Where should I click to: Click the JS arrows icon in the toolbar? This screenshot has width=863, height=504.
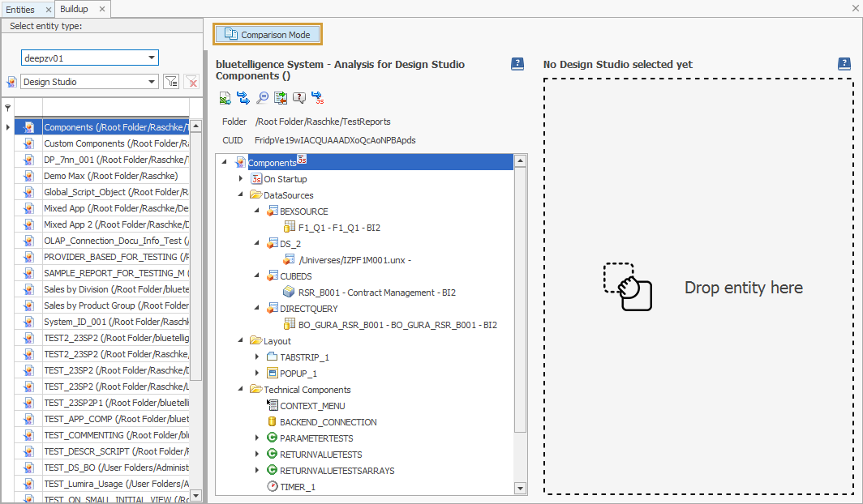click(x=317, y=97)
